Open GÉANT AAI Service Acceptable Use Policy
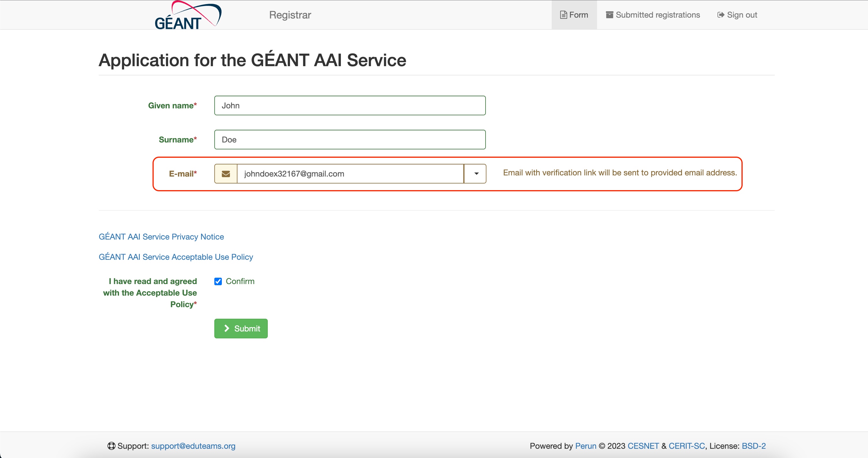The height and width of the screenshot is (458, 868). tap(176, 257)
